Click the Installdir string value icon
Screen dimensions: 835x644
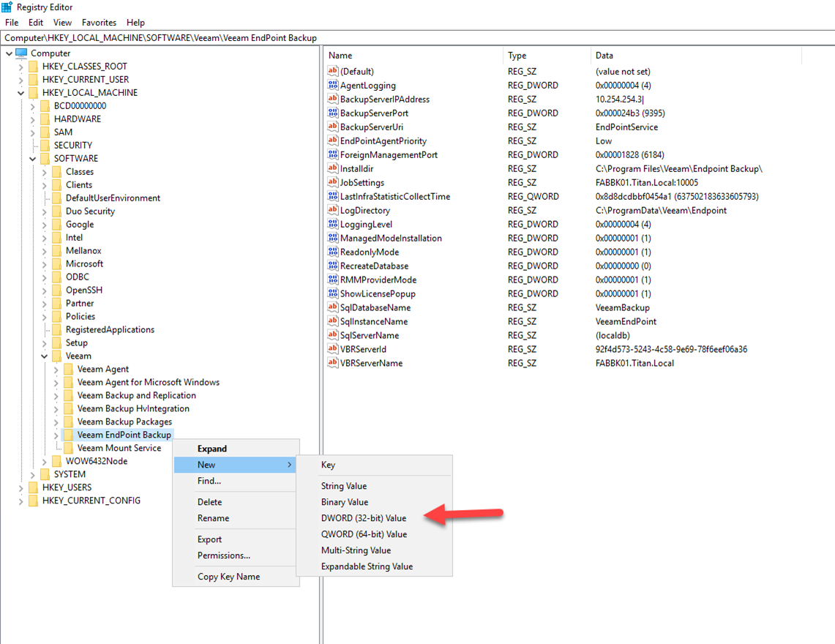[333, 168]
